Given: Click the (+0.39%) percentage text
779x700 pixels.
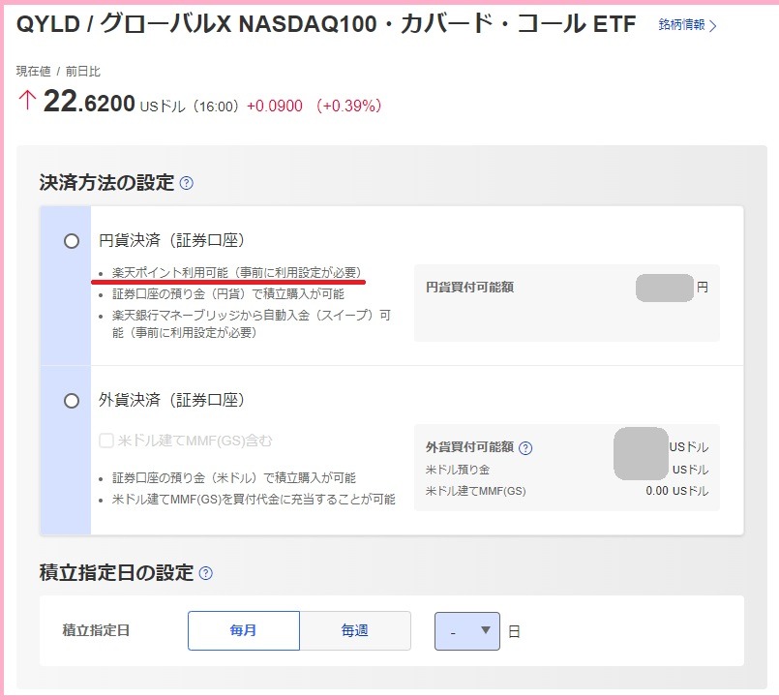Looking at the screenshot, I should tap(348, 106).
